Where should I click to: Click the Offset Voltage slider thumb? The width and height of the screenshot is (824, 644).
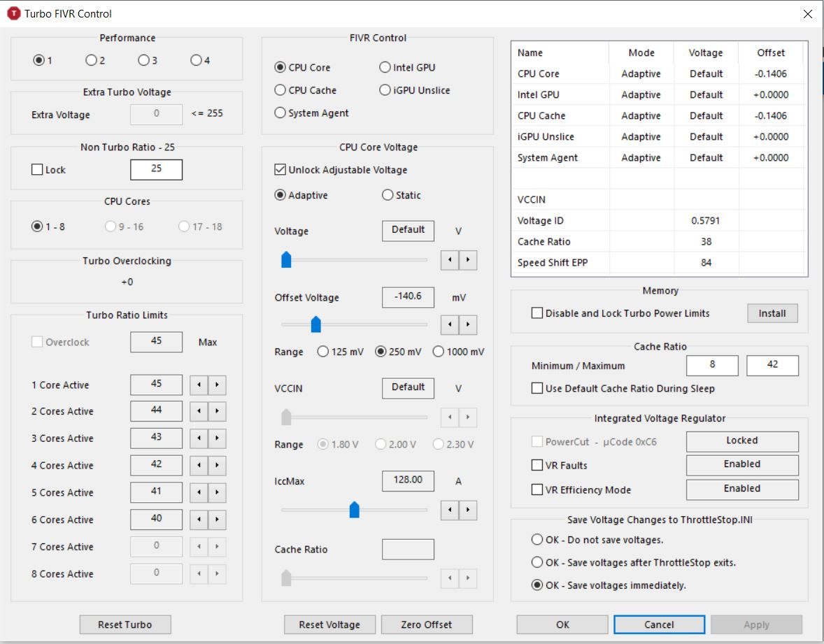pos(315,324)
